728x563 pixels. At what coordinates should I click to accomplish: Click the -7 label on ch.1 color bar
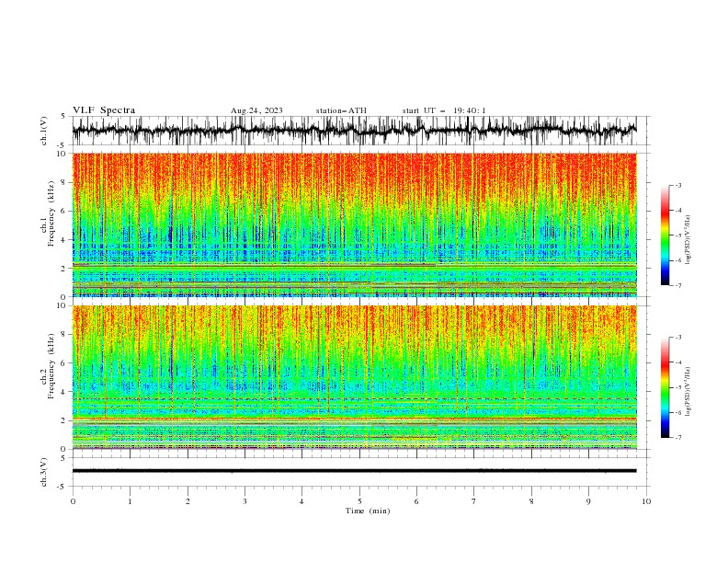point(678,285)
